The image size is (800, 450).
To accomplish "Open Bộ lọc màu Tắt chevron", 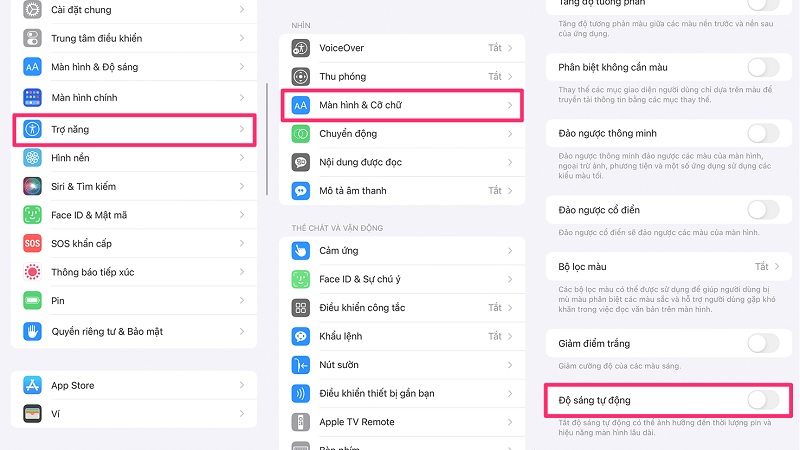I will [777, 266].
